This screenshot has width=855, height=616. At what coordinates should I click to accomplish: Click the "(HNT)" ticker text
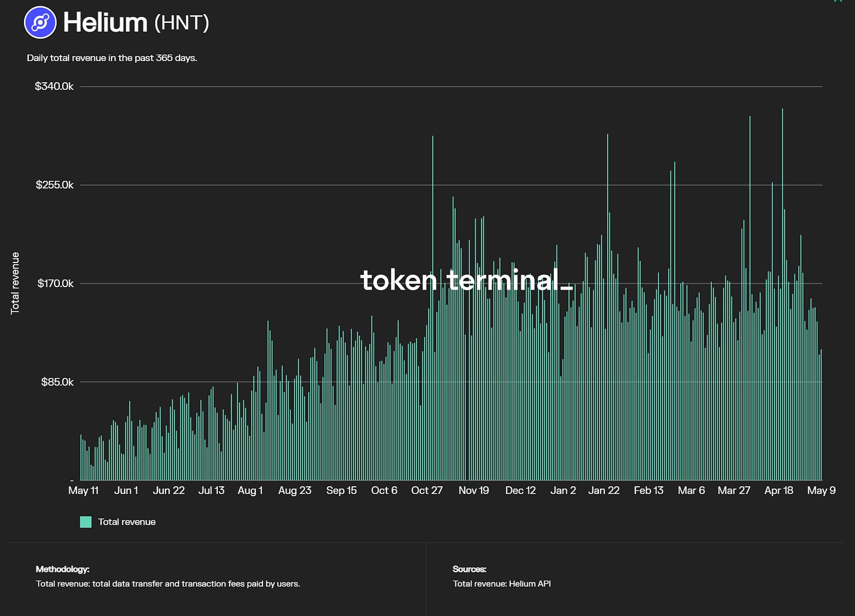click(x=181, y=23)
